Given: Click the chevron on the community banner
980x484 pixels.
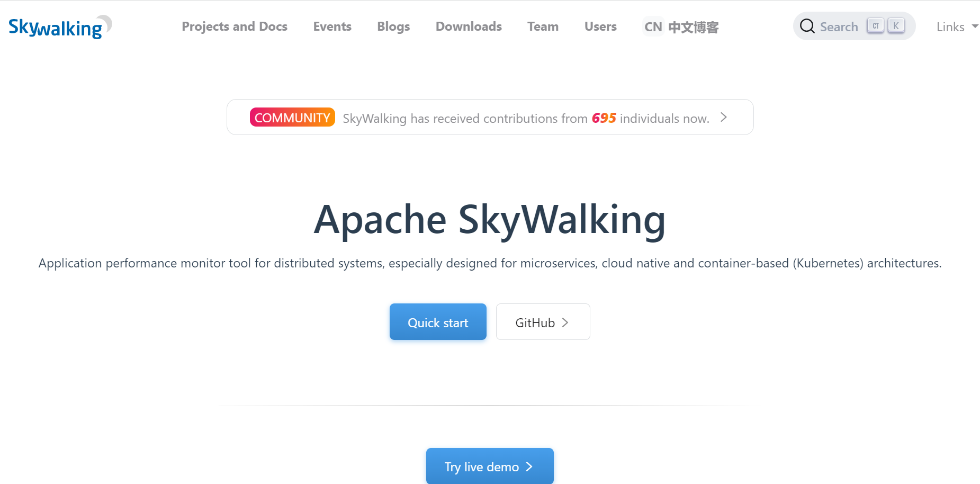Looking at the screenshot, I should [x=724, y=117].
